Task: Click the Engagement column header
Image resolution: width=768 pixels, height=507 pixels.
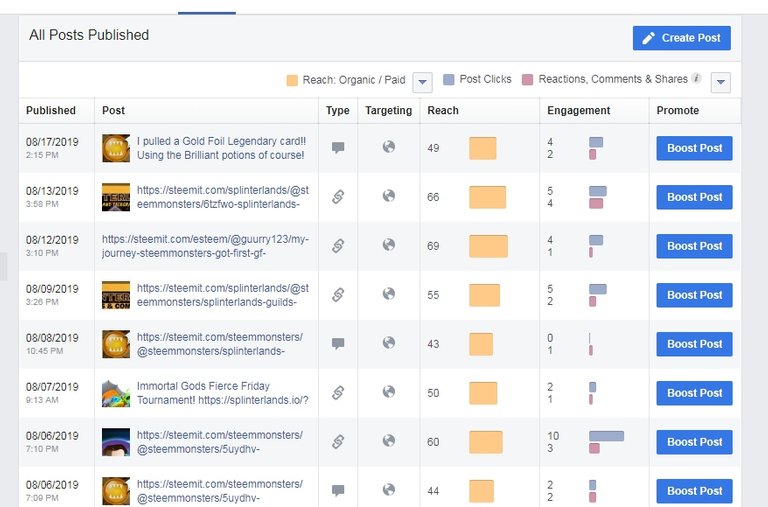Action: pos(578,110)
